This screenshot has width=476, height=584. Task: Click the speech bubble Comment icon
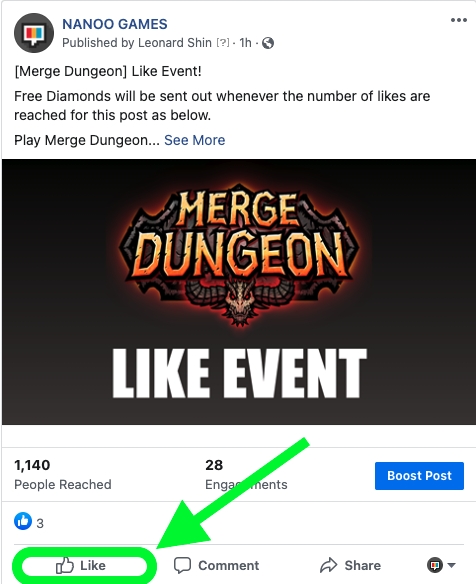(x=183, y=565)
